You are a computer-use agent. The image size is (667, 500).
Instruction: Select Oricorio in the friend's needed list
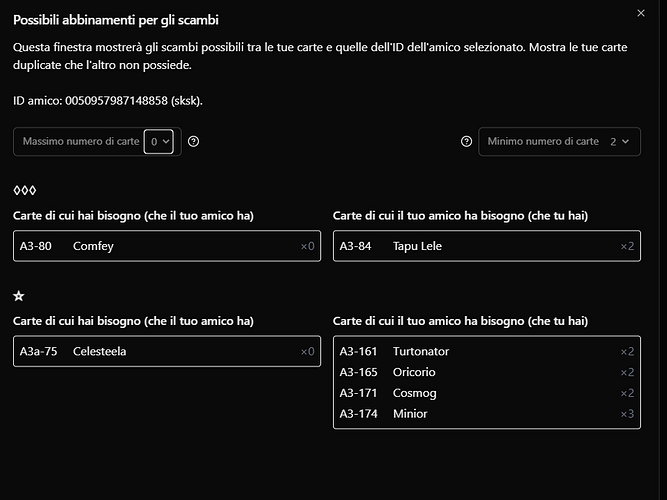pos(486,372)
